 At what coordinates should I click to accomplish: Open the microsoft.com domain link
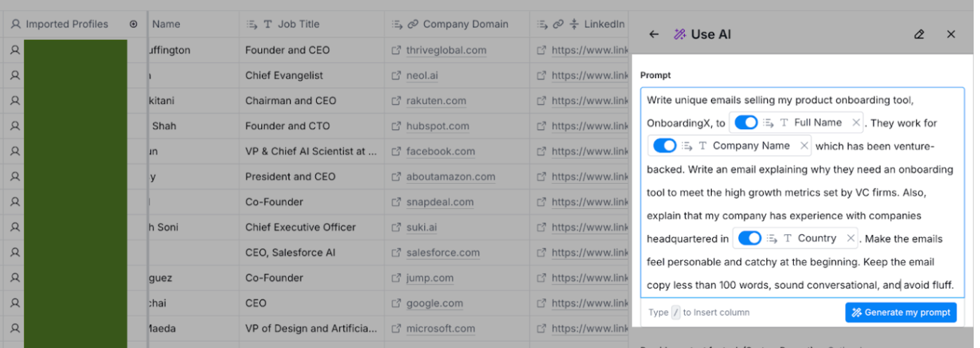point(440,328)
